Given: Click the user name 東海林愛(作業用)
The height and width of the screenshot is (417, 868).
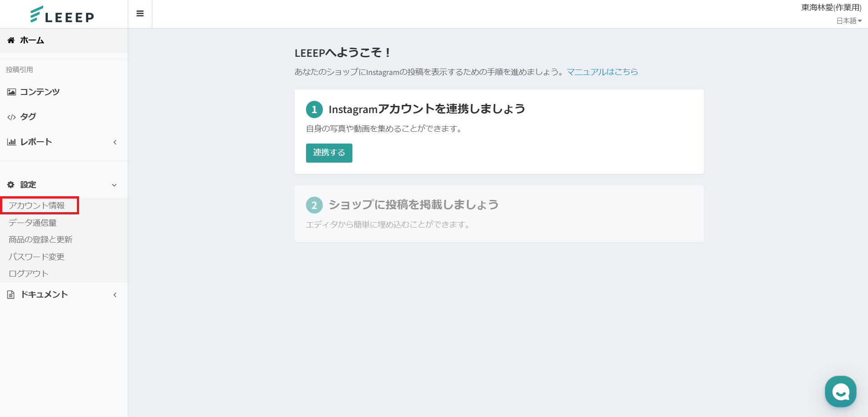Looking at the screenshot, I should [x=831, y=8].
